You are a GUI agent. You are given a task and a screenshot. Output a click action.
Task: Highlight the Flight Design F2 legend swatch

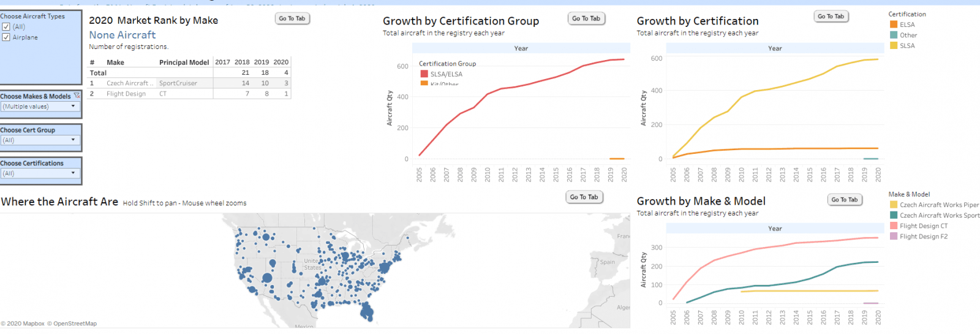[894, 237]
